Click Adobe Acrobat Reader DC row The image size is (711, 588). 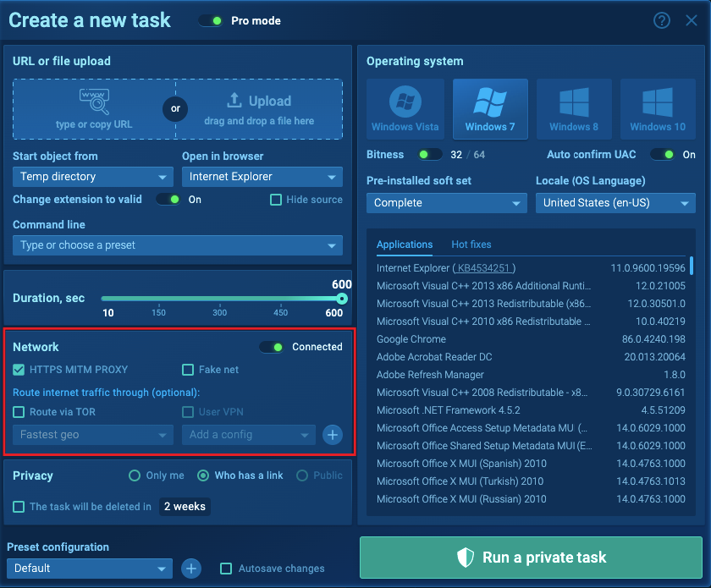coord(531,357)
